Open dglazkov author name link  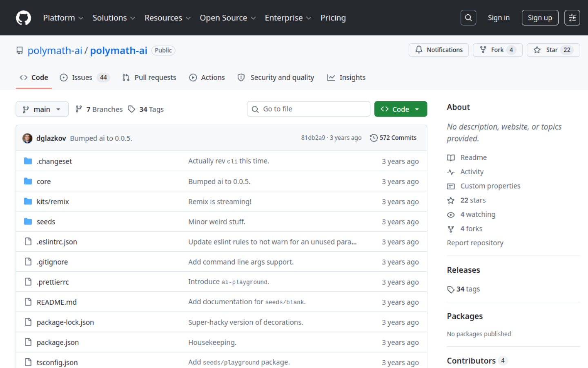[x=51, y=138]
